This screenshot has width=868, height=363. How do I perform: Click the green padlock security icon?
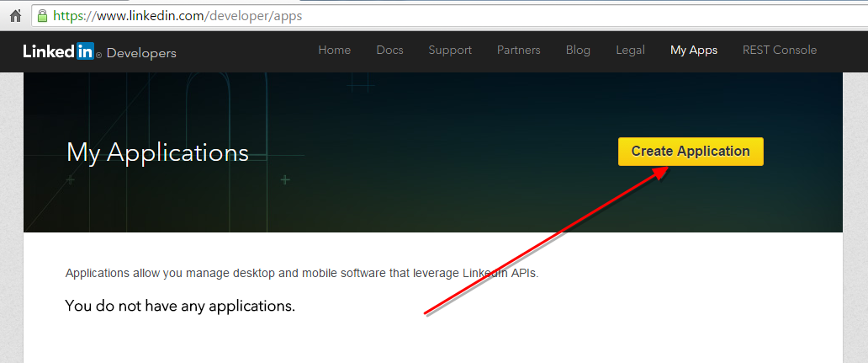pyautogui.click(x=42, y=15)
